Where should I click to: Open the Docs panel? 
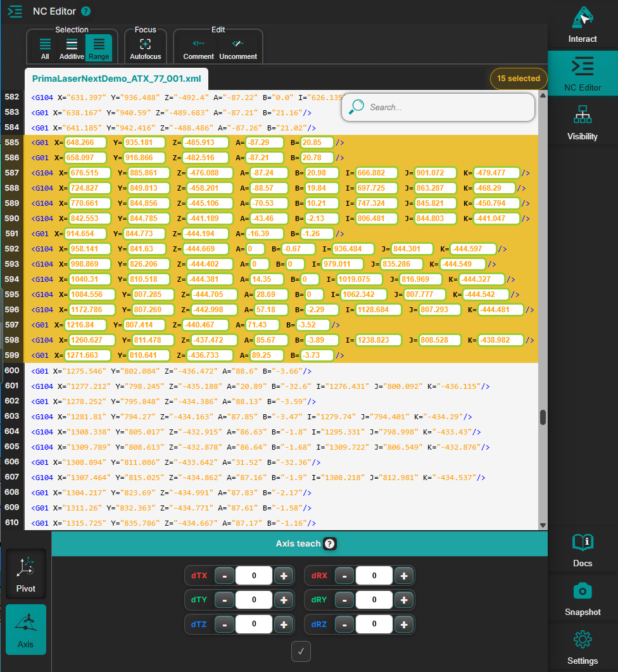[583, 550]
